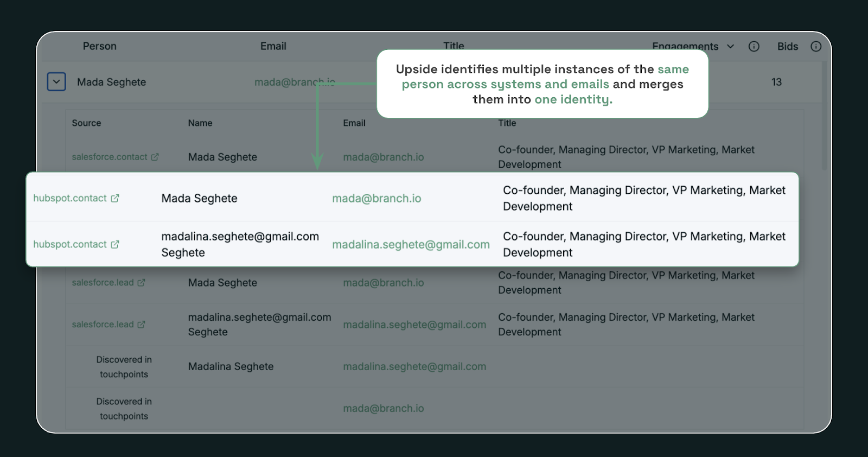Collapse the Mada Seghete person row
Image resolution: width=868 pixels, height=457 pixels.
coord(56,82)
